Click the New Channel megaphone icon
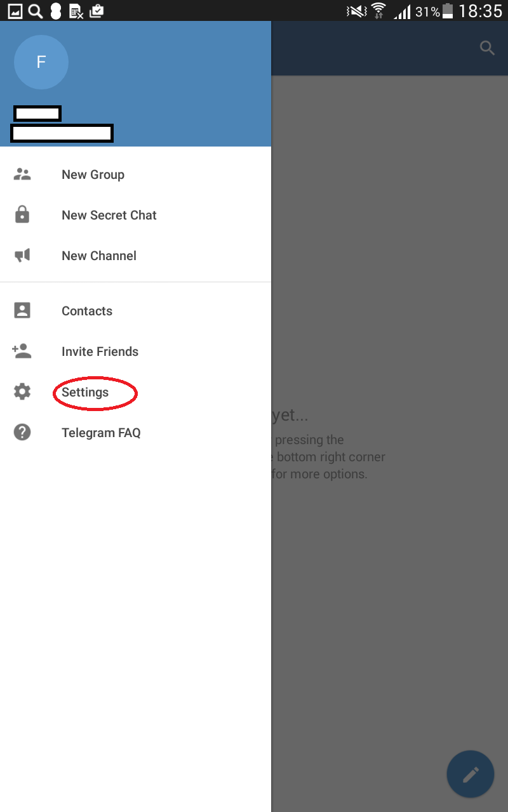508x812 pixels. [22, 256]
